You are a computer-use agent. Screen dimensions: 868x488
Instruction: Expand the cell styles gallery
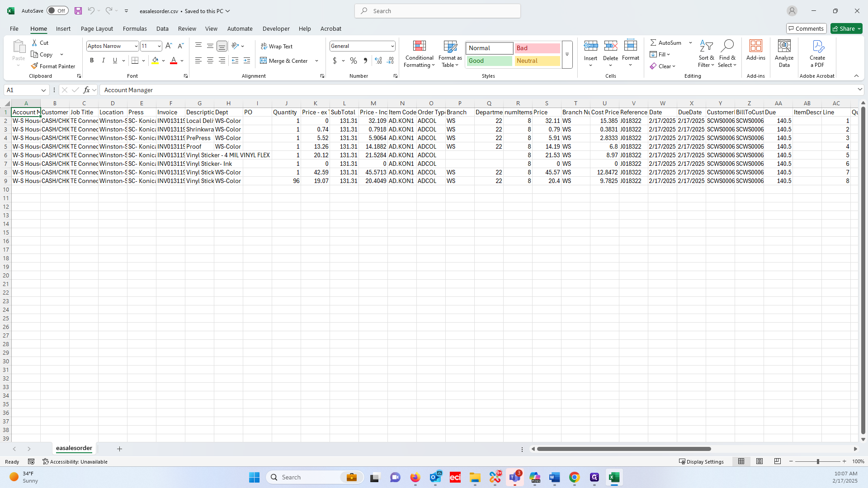coord(567,55)
